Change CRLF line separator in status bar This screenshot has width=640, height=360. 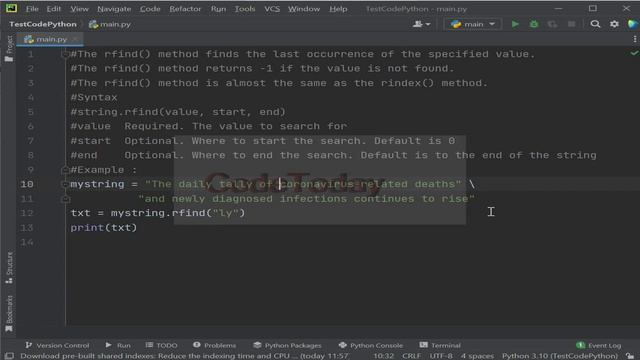[411, 356]
